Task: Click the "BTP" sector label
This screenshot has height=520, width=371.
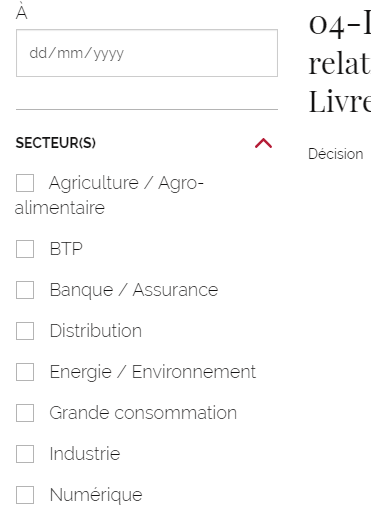Action: (66, 249)
